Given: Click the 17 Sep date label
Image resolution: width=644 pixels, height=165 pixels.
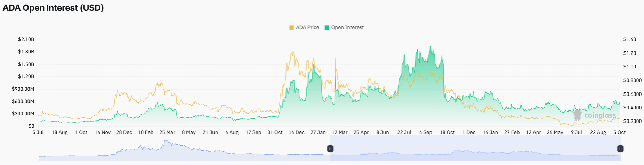Looking at the screenshot, I should pyautogui.click(x=253, y=132).
